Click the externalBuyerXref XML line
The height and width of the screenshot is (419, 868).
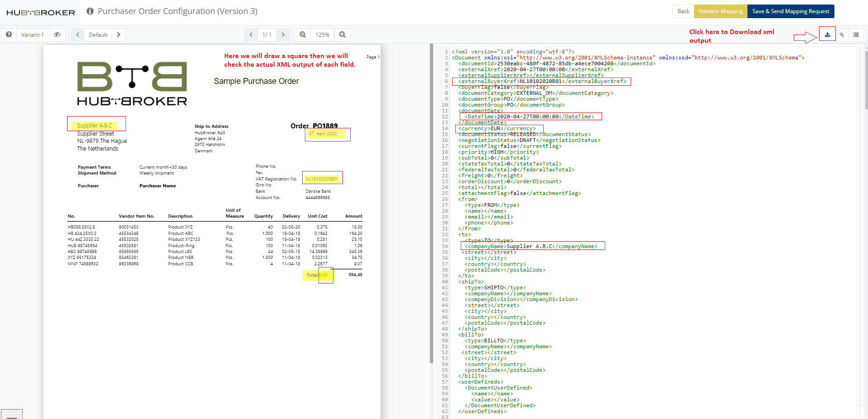pos(542,81)
